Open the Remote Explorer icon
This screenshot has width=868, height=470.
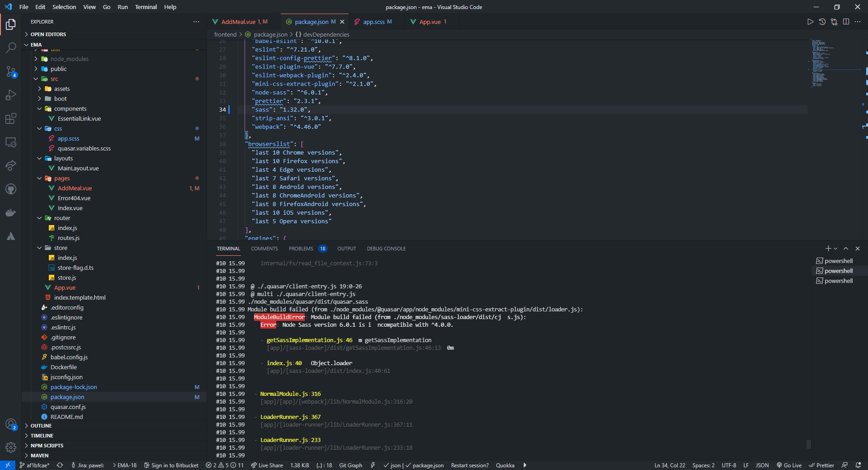pos(11,142)
